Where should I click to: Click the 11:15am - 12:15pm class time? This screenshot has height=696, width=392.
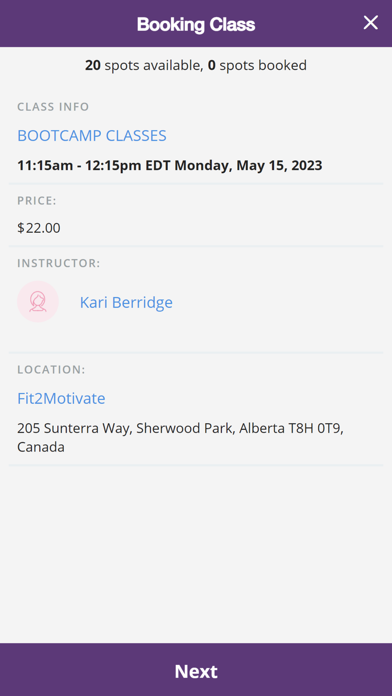[x=80, y=166]
